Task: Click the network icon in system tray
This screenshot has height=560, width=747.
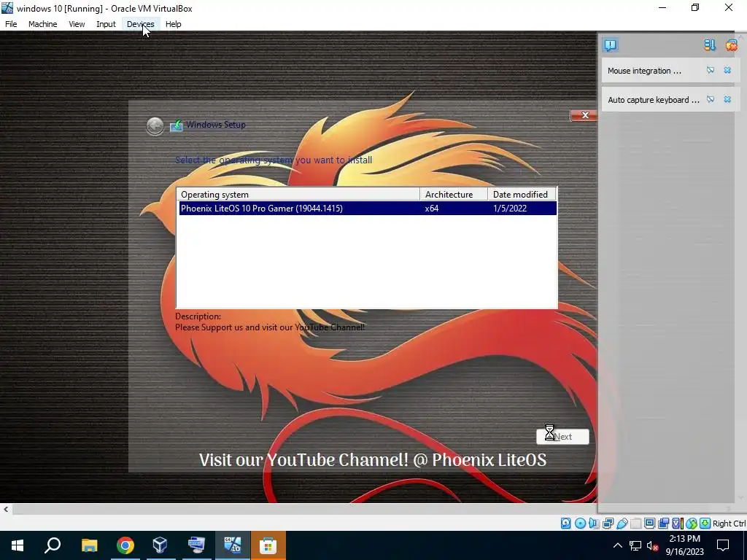Action: point(635,545)
